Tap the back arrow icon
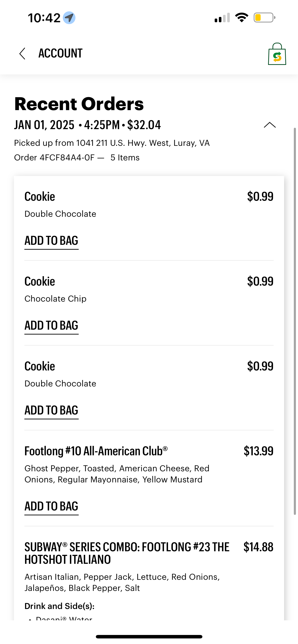 click(23, 54)
